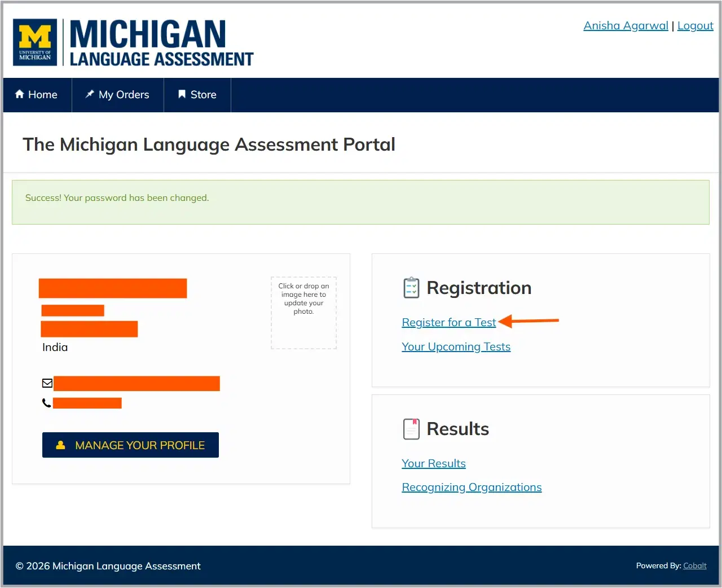Click the Results document icon
The height and width of the screenshot is (588, 722).
pos(411,429)
